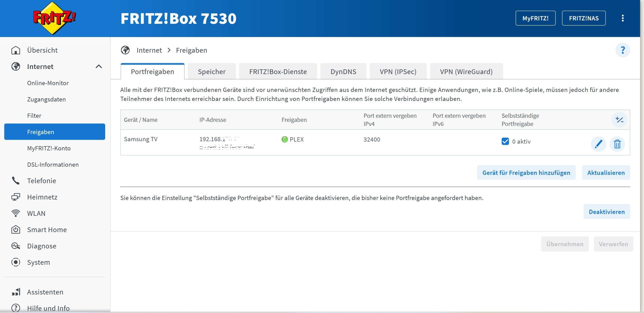The image size is (644, 313).
Task: Click the FRITZ!Box 7530 title
Action: tap(178, 18)
